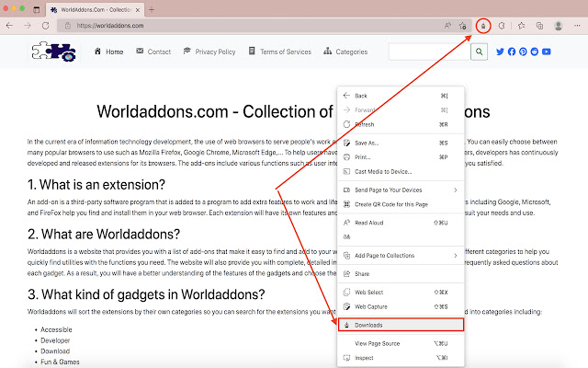The height and width of the screenshot is (368, 588).
Task: Open the Reddit social icon
Action: [535, 52]
